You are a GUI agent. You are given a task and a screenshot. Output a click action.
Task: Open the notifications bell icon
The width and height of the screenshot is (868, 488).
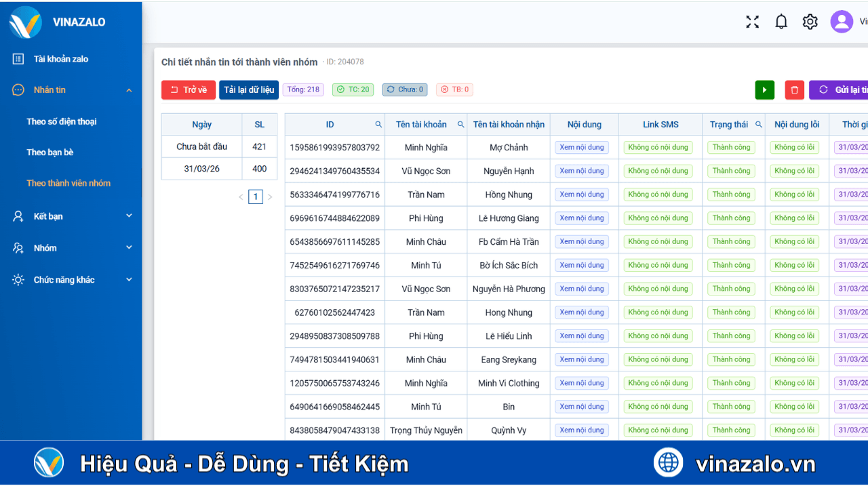[x=781, y=22]
